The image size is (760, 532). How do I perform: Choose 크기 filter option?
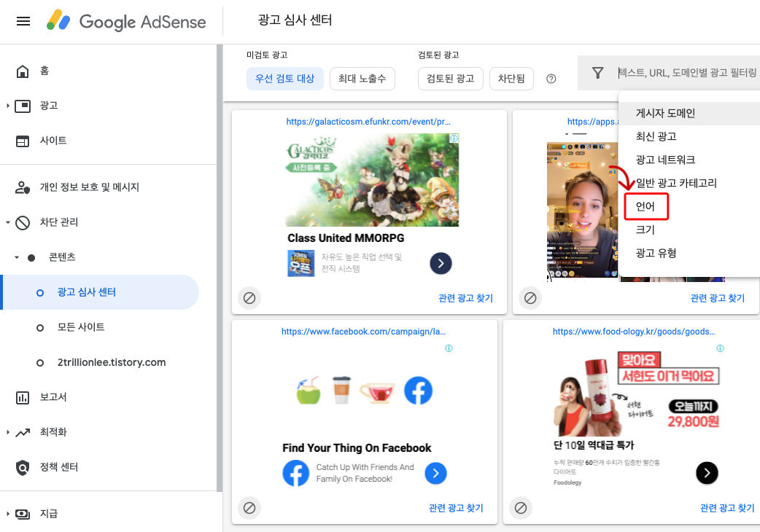(689, 230)
